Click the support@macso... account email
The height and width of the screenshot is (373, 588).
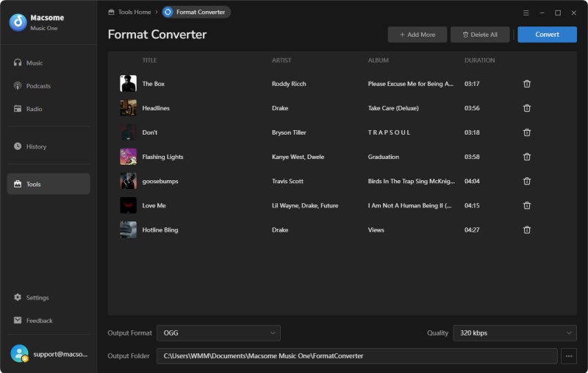point(60,354)
